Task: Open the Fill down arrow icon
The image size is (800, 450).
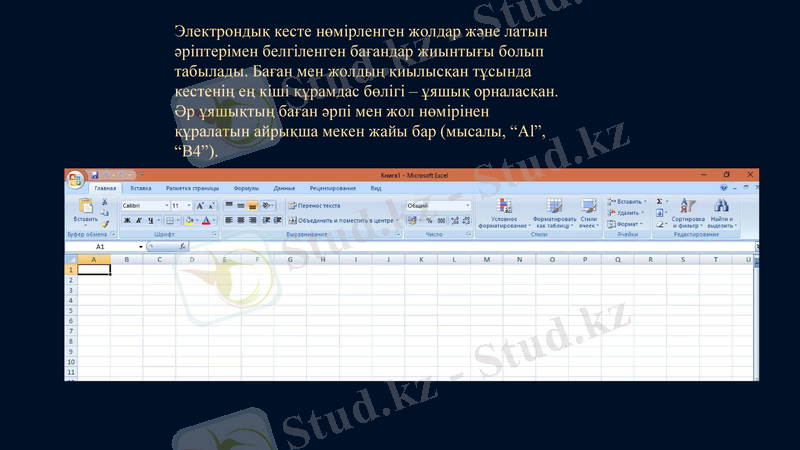Action: pos(660,213)
